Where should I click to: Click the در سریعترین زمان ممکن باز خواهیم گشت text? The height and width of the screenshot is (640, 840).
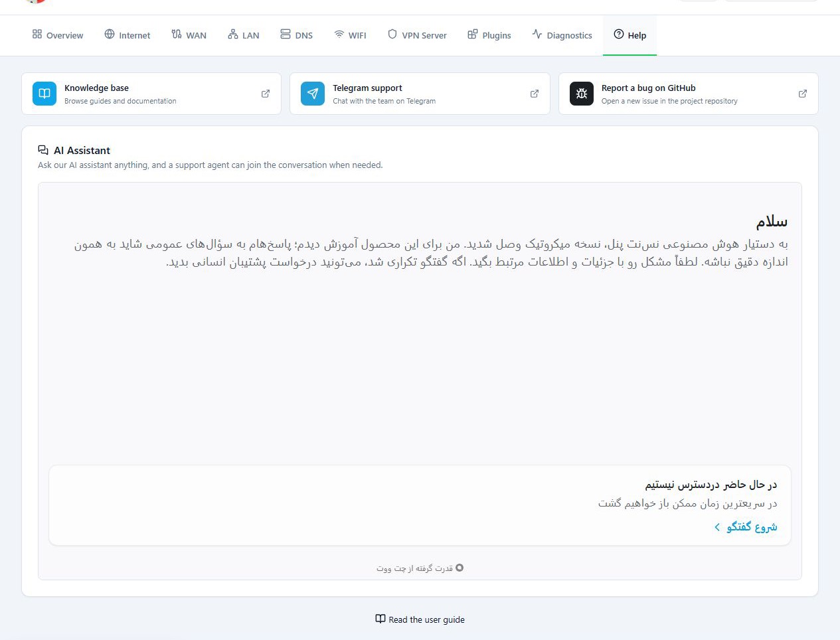click(x=688, y=503)
